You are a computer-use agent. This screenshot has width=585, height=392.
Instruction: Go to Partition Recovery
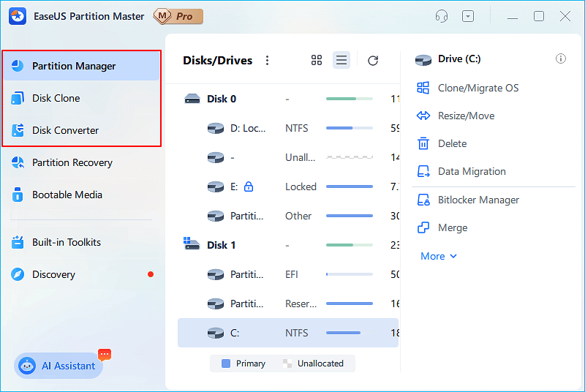pyautogui.click(x=81, y=162)
